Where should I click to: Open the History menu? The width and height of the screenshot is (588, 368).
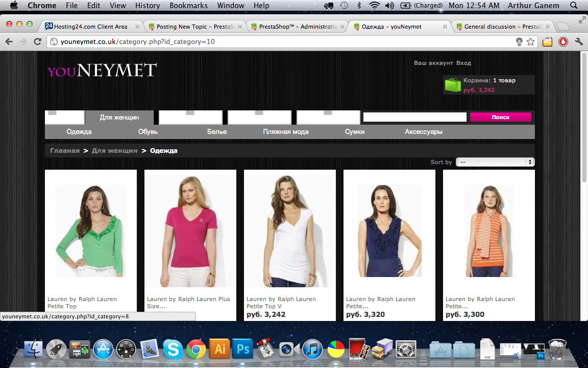148,5
